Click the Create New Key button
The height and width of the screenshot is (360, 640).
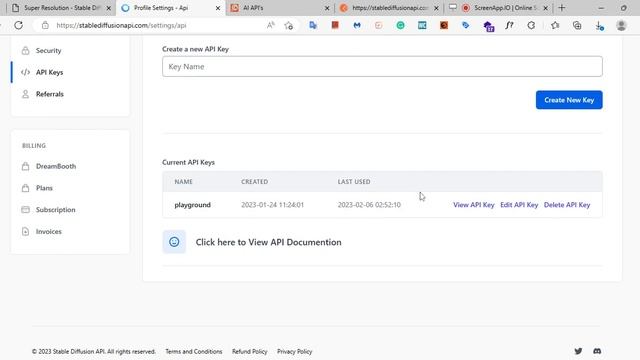tap(569, 100)
